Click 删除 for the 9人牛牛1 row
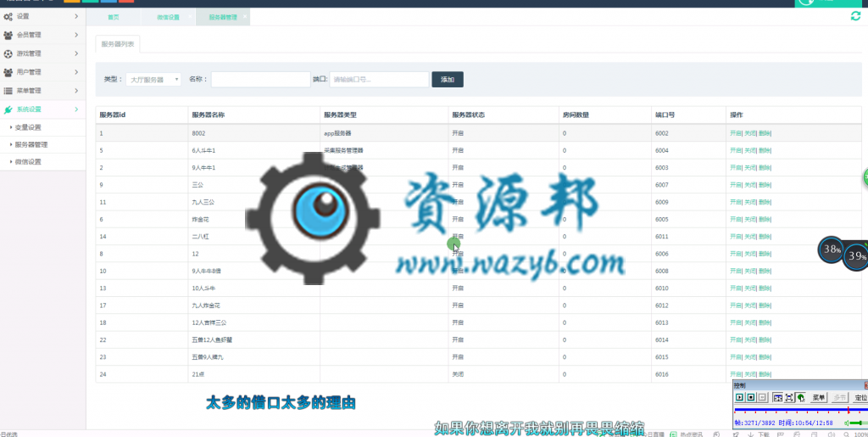The image size is (868, 437). [x=764, y=168]
